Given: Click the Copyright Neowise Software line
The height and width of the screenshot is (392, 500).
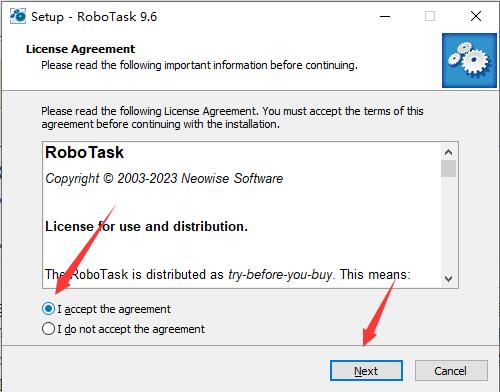Looking at the screenshot, I should [164, 179].
